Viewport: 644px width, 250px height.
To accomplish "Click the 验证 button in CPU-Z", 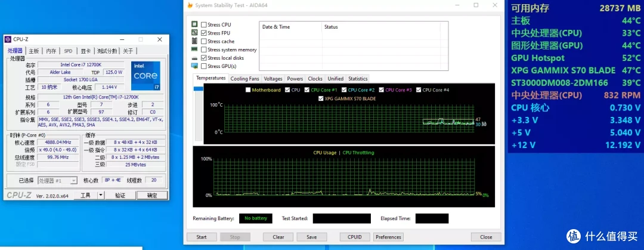I will point(120,195).
